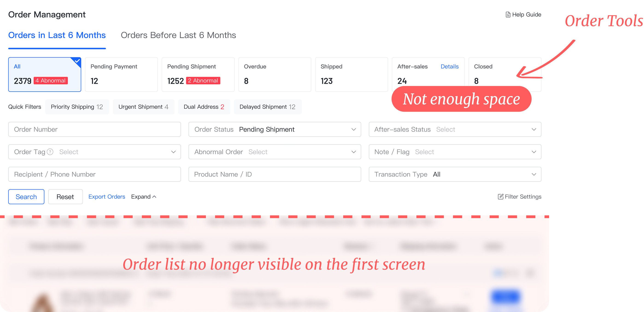Click the Reset button
The width and height of the screenshot is (644, 312).
(x=65, y=197)
